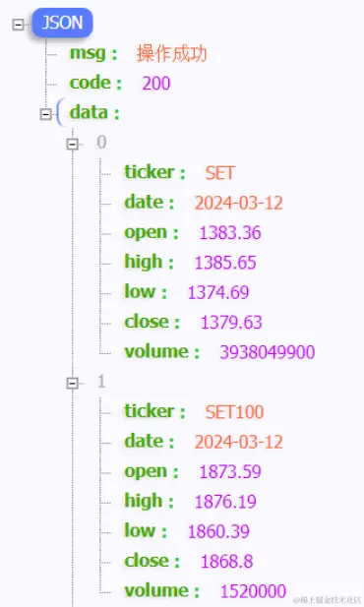Select close value 1868.8
The width and height of the screenshot is (364, 607).
tap(226, 562)
